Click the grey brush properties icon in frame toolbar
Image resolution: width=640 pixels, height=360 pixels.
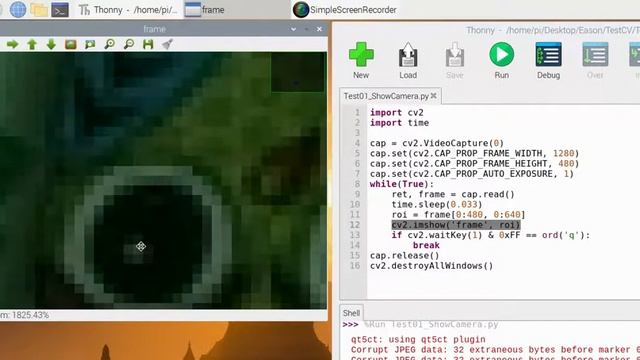pos(167,44)
